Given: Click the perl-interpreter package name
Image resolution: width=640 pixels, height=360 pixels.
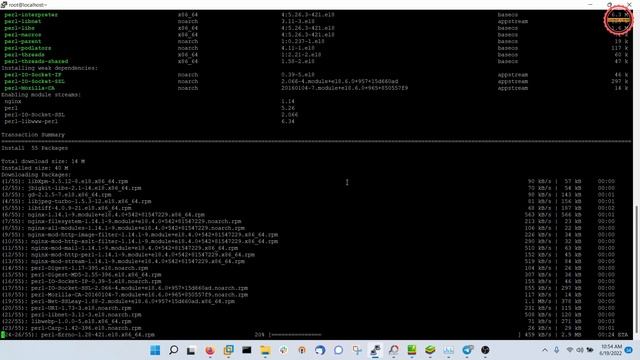Looking at the screenshot, I should (x=31, y=15).
